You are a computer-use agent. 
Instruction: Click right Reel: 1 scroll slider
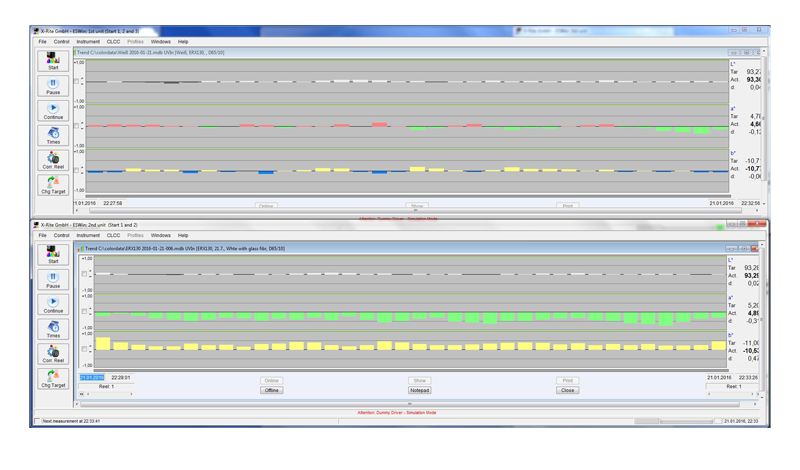733,394
